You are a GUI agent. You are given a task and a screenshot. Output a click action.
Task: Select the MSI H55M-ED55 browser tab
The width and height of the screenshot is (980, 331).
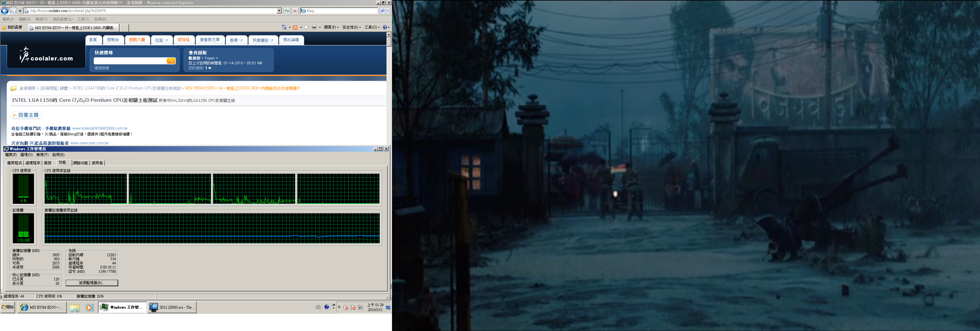coord(74,27)
